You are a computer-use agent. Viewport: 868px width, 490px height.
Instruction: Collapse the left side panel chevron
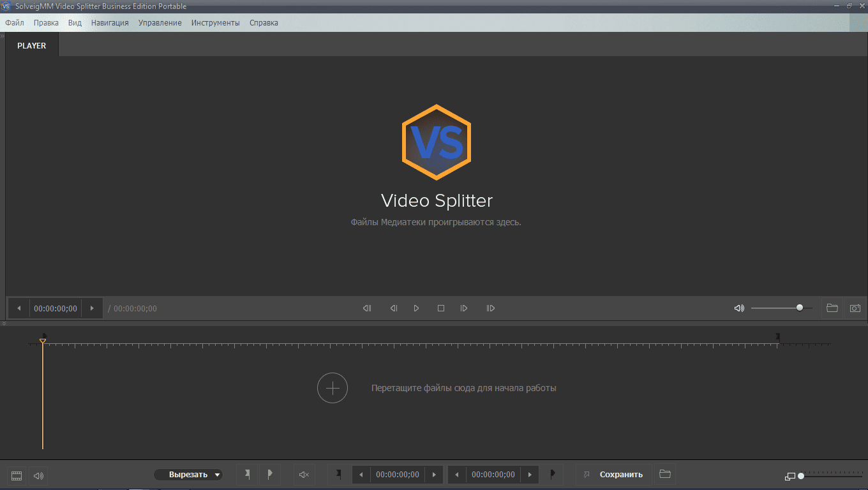[x=3, y=36]
